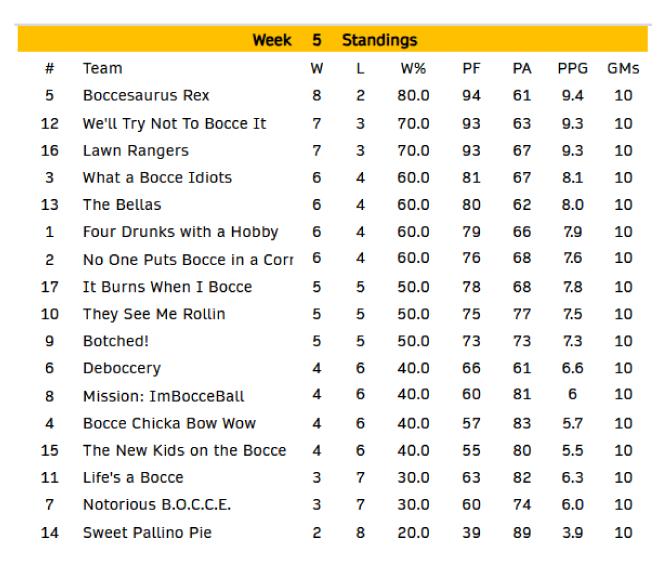Select the Team column header
Screen dimensions: 667x563
tap(102, 68)
